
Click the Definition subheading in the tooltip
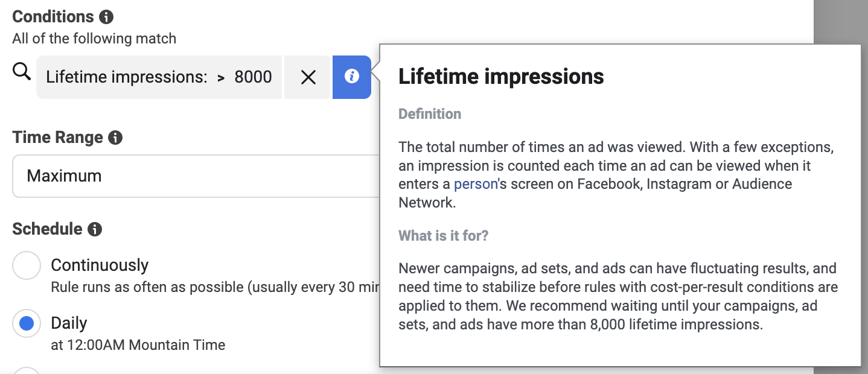click(x=430, y=114)
